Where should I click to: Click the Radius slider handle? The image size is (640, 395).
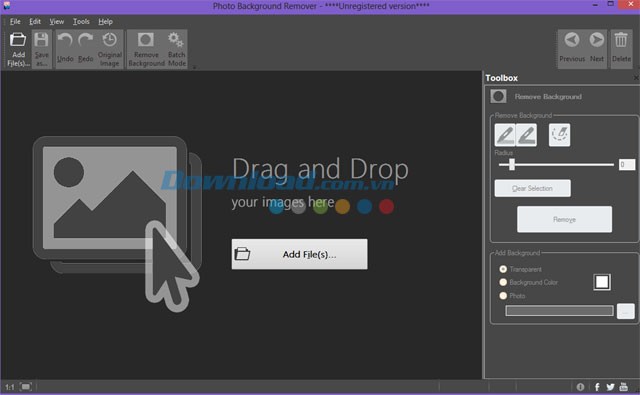pyautogui.click(x=511, y=164)
